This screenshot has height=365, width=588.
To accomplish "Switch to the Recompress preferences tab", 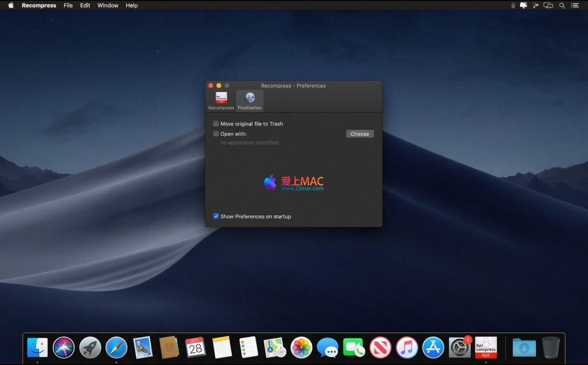I will click(221, 101).
